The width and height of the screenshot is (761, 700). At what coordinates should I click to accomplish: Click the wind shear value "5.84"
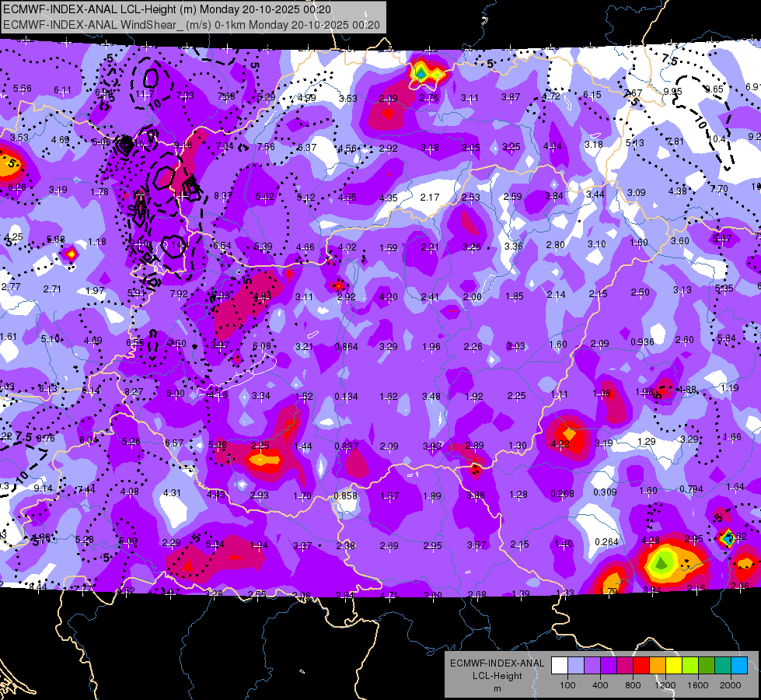pyautogui.click(x=726, y=338)
